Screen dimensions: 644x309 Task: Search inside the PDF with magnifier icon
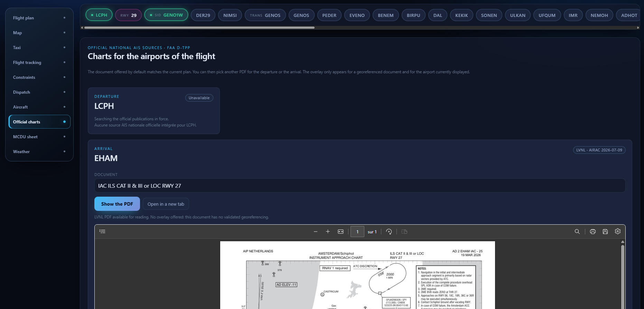577,232
